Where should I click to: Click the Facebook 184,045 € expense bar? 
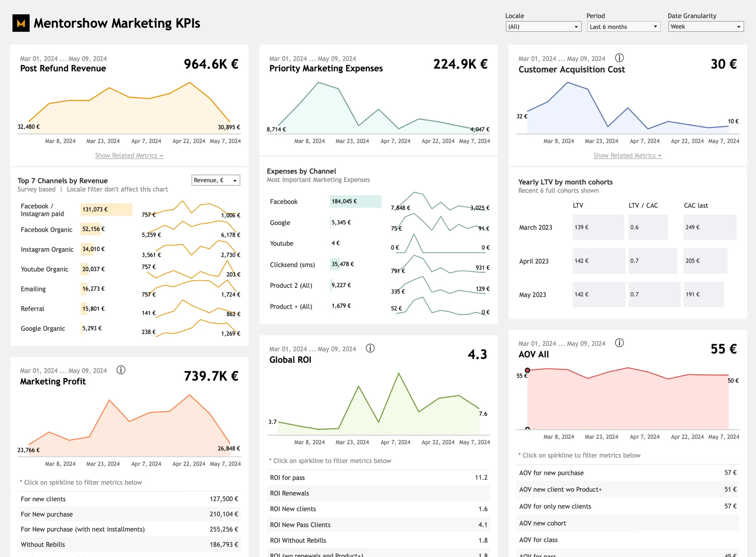(x=355, y=202)
